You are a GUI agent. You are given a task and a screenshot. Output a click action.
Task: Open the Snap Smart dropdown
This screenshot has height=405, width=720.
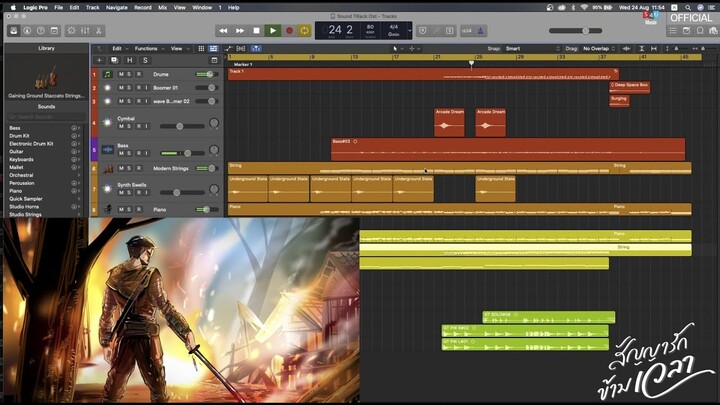[x=533, y=48]
